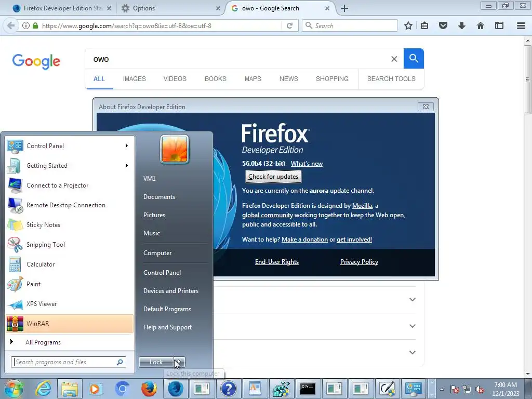Click the muted volume tray icon
Screen dimensions: 532x399
480,389
